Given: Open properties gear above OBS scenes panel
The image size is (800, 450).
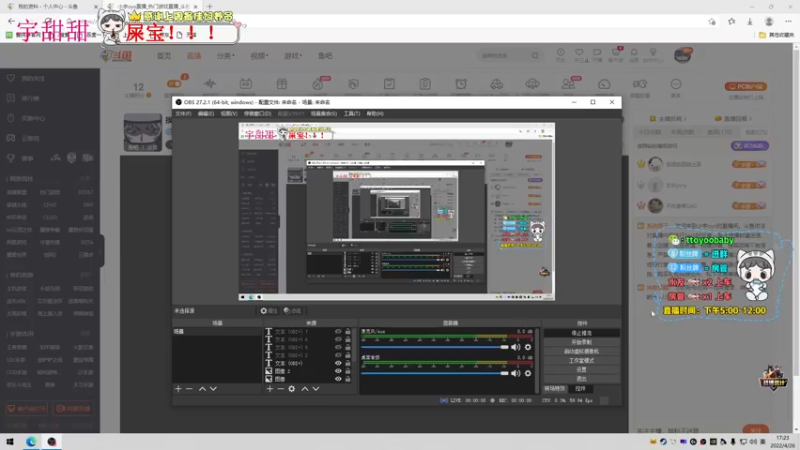Looking at the screenshot, I should click(x=268, y=311).
